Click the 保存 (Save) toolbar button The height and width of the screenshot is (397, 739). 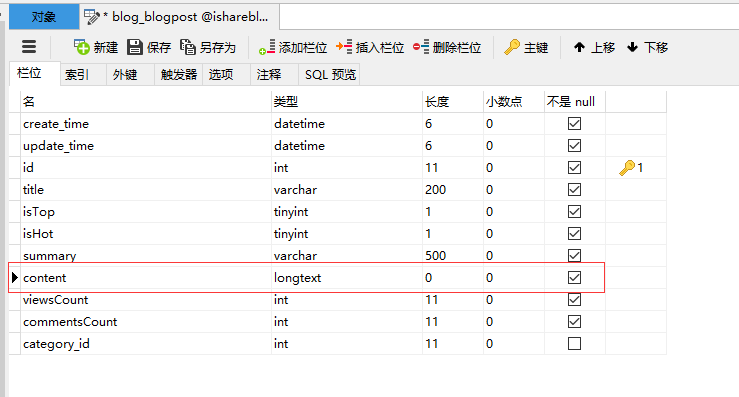coord(149,47)
